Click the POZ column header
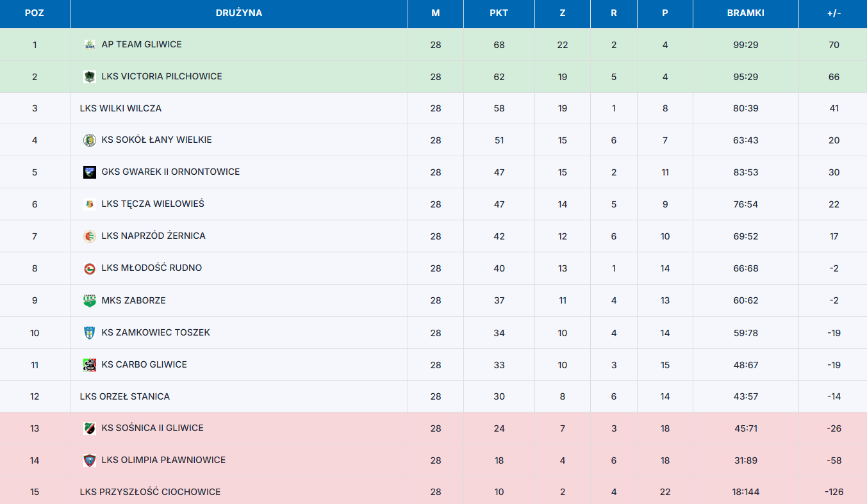This screenshot has height=504, width=867. [35, 13]
